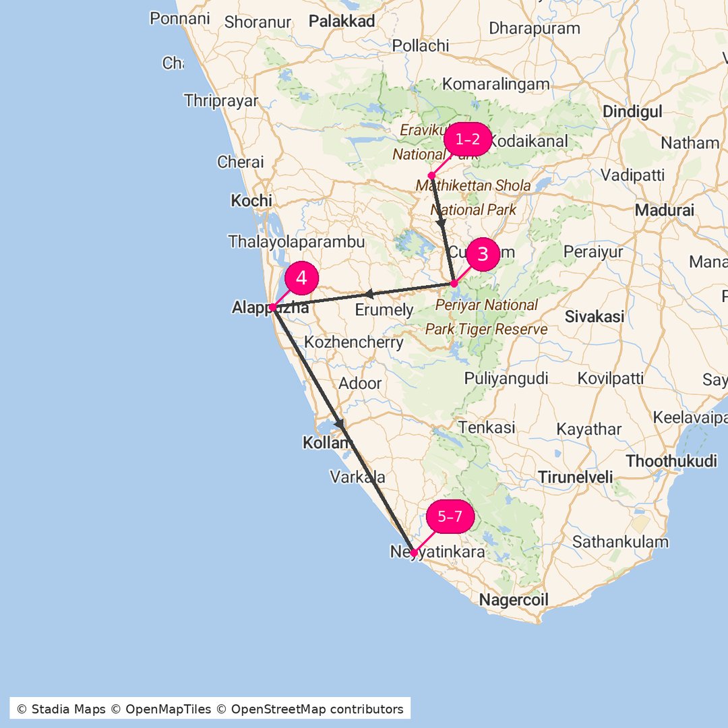
Task: Open the Stadia Maps attribution link
Action: click(61, 709)
